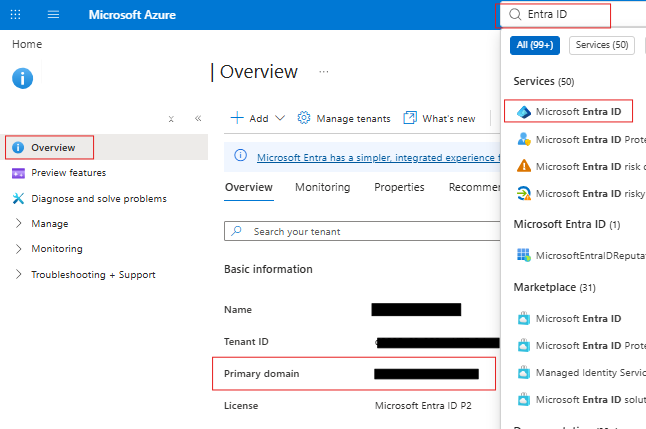Open the more options ellipsis beside Overview
The width and height of the screenshot is (646, 429).
tap(324, 72)
